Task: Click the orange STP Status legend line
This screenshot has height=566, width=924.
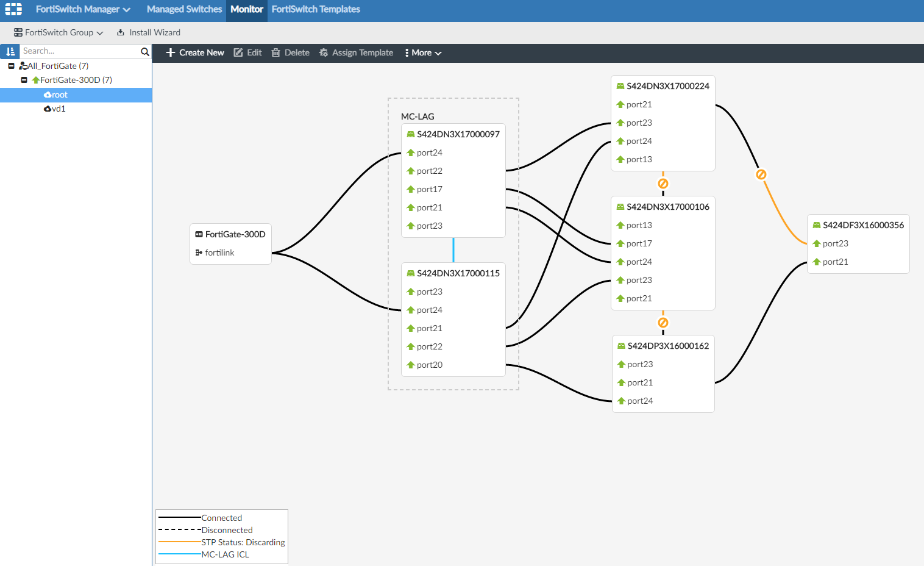Action: pyautogui.click(x=180, y=542)
